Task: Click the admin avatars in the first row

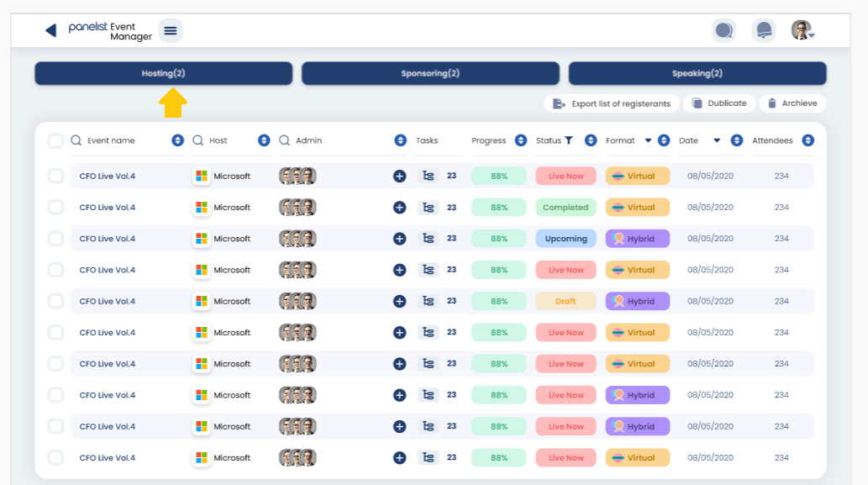Action: click(297, 176)
